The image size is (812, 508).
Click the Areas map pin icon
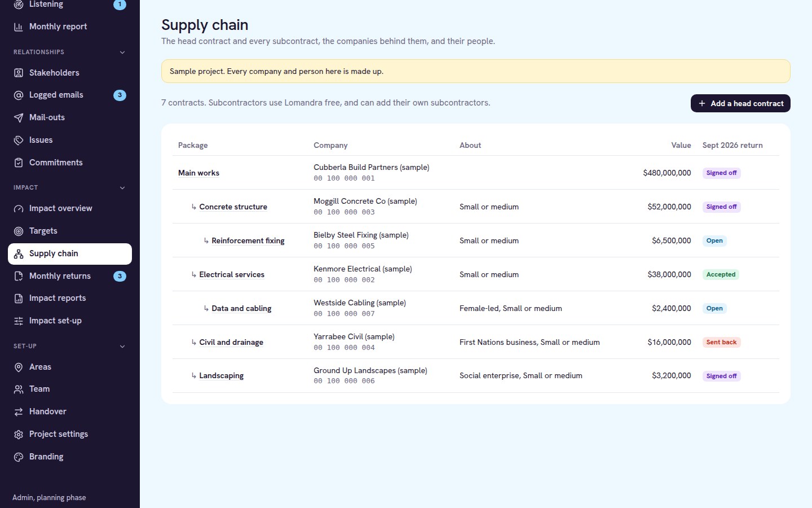click(x=19, y=367)
